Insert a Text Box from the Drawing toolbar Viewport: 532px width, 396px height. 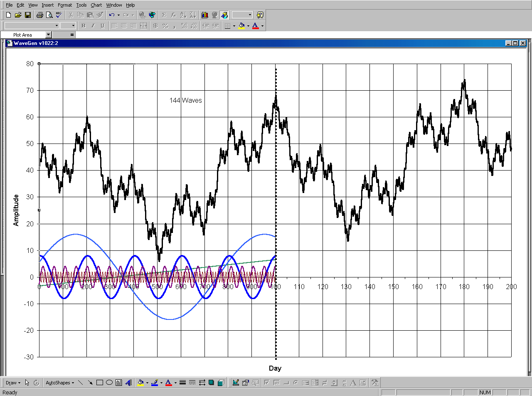pos(119,383)
